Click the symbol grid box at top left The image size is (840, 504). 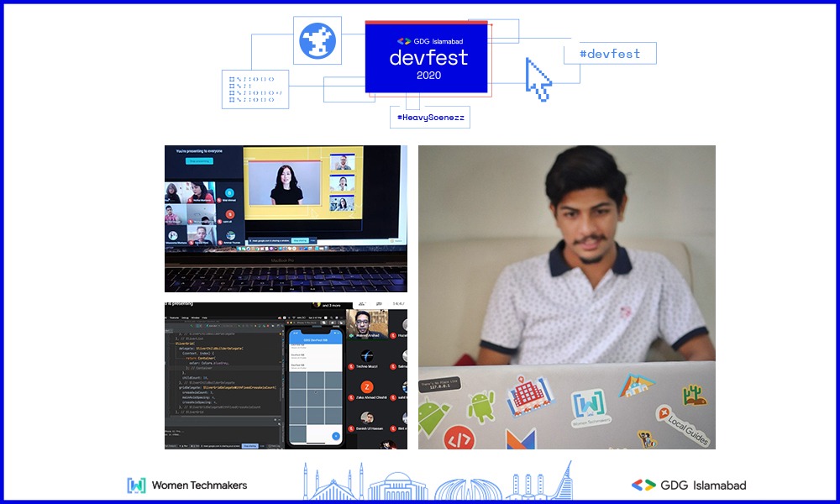(x=255, y=89)
